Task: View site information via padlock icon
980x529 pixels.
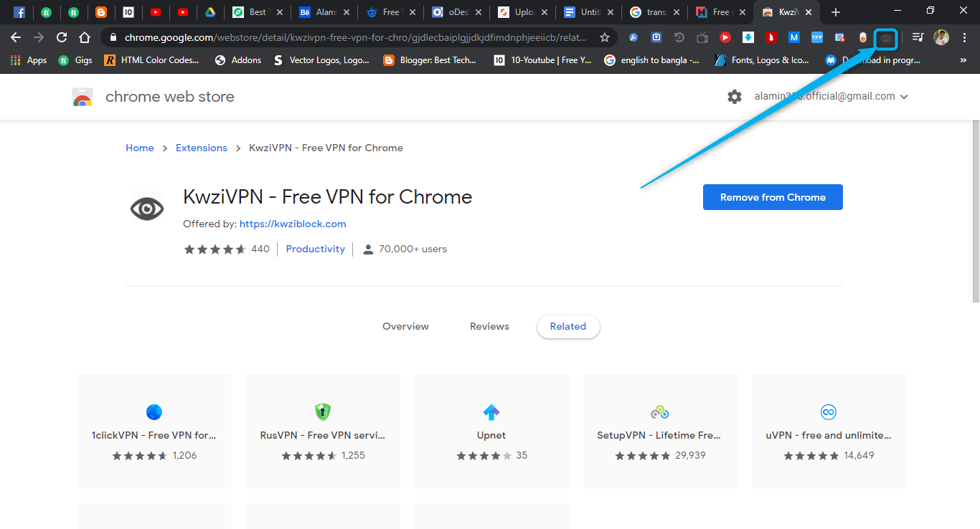Action: pos(113,37)
